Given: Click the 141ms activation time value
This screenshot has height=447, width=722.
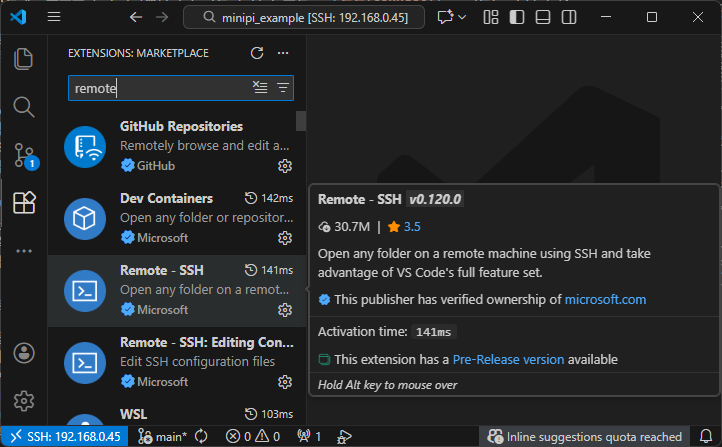Looking at the screenshot, I should click(433, 332).
